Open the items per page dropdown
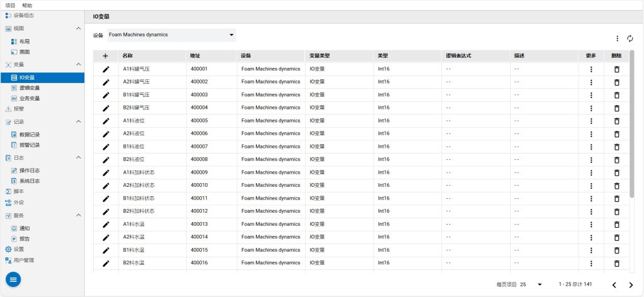The width and height of the screenshot is (644, 297). click(531, 284)
